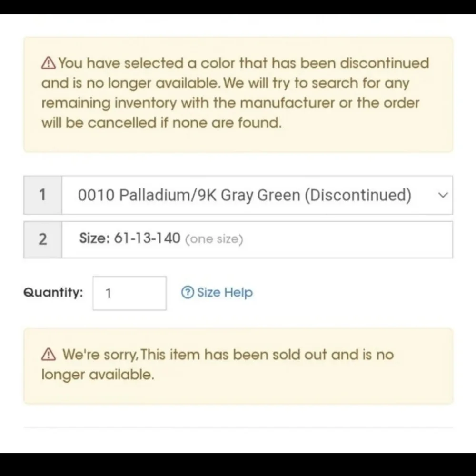476x476 pixels.
Task: Click the warning triangle icon beside sold out message
Action: tap(49, 354)
